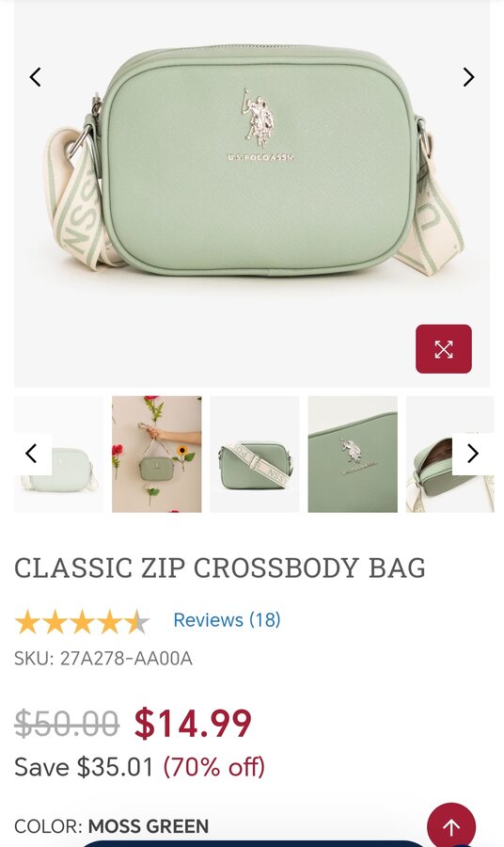
Task: Click the star rating display
Action: point(82,622)
